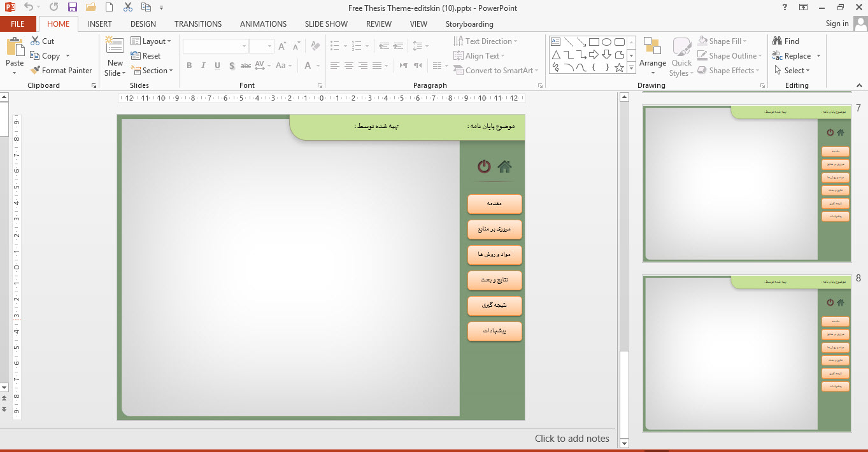Image resolution: width=868 pixels, height=452 pixels.
Task: Click the home icon on the slide
Action: [504, 167]
